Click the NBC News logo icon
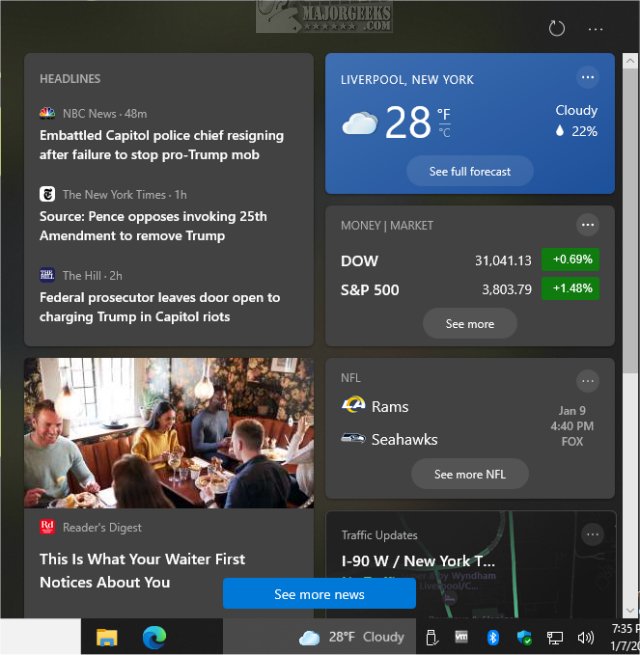The height and width of the screenshot is (655, 640). pos(47,113)
